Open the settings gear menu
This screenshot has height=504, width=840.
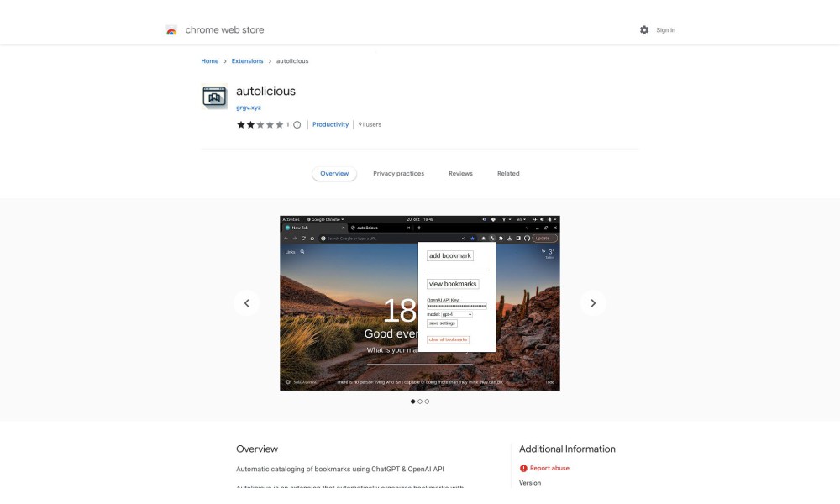644,30
